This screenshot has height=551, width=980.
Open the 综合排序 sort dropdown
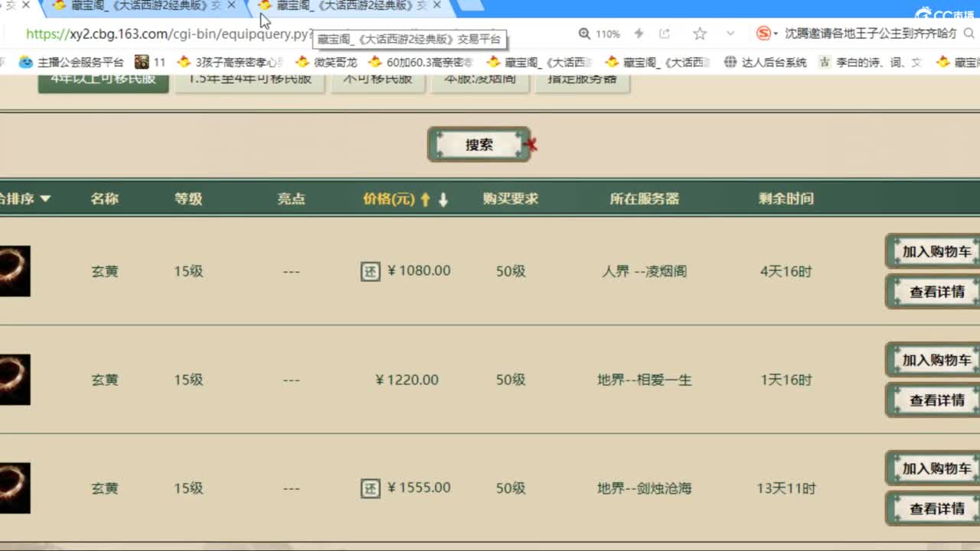click(24, 199)
